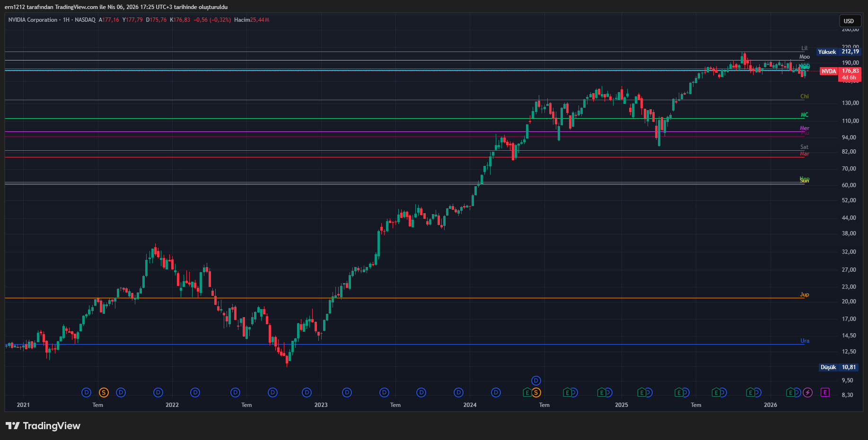Image resolution: width=868 pixels, height=440 pixels.
Task: Click the Düşük 10,81 low price label
Action: 839,367
